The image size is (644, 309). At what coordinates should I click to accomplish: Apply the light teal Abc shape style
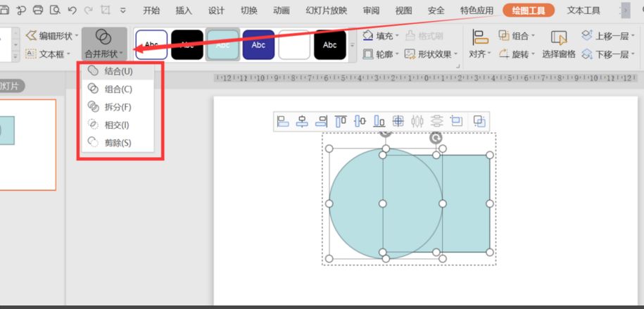[x=222, y=45]
